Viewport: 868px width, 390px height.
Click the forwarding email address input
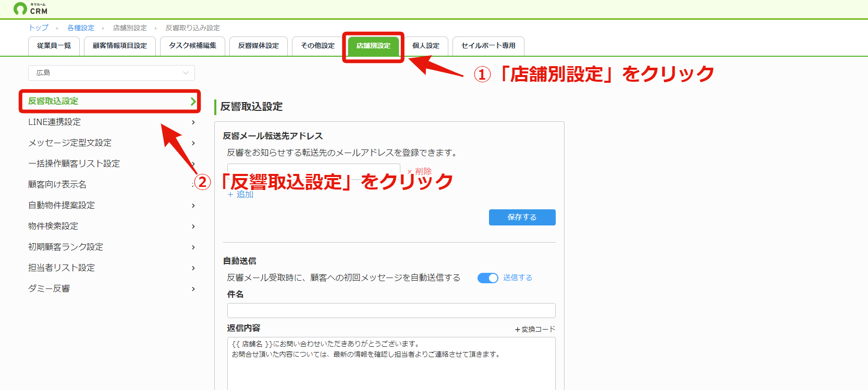click(313, 171)
